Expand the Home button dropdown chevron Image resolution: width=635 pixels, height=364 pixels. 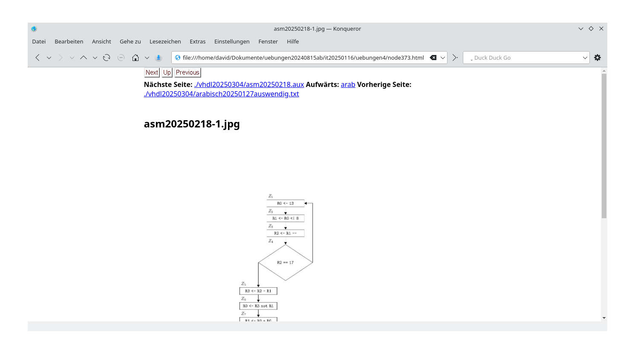coord(147,57)
